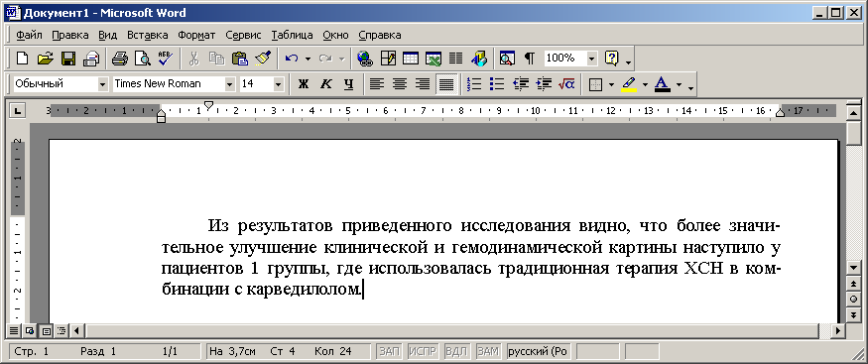Insert a table

411,58
